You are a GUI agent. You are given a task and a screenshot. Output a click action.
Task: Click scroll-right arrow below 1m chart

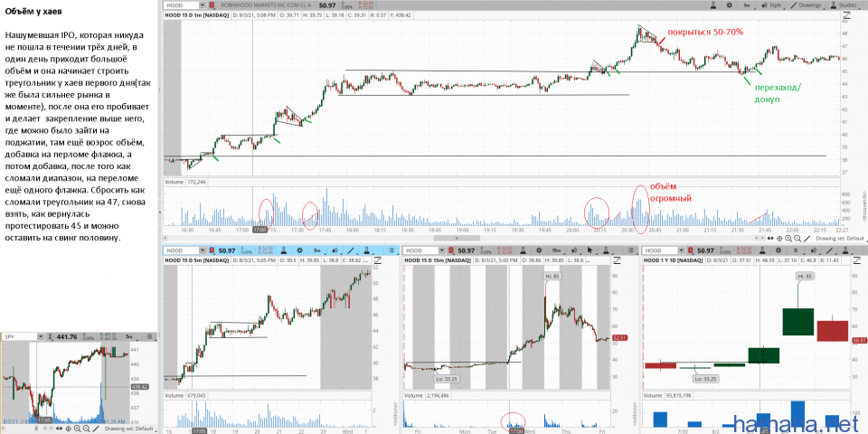click(x=762, y=238)
